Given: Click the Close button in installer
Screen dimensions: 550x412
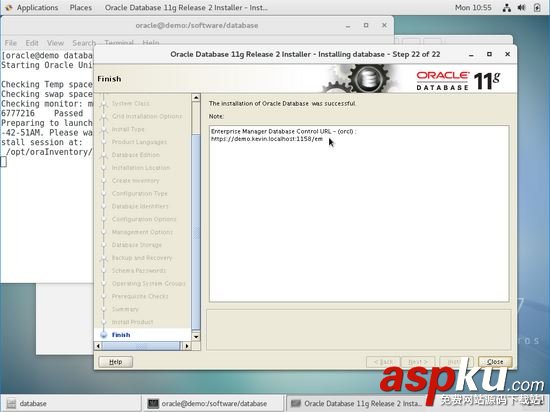Looking at the screenshot, I should coord(495,362).
